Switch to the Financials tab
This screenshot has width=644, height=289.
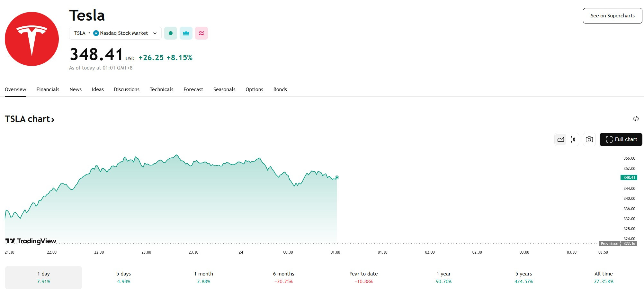tap(48, 89)
